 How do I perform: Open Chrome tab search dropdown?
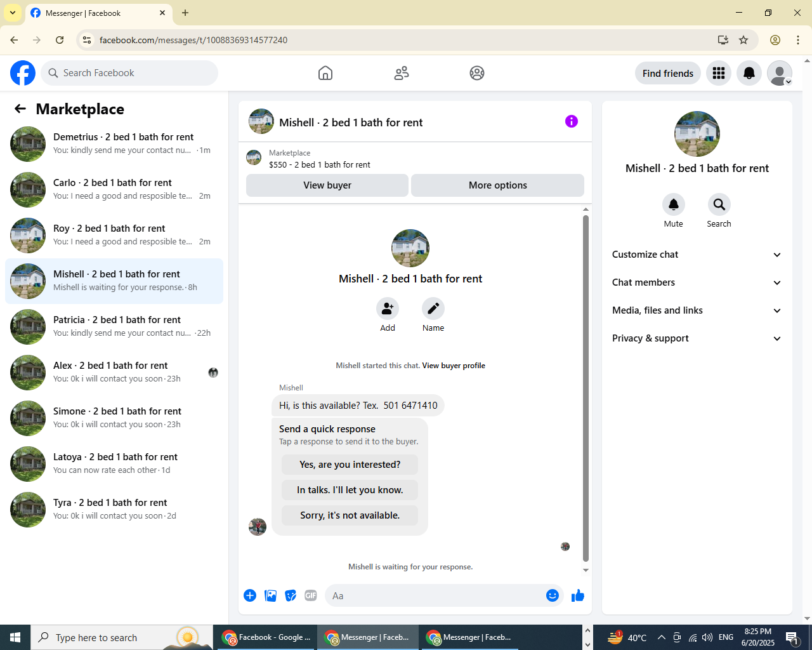pyautogui.click(x=13, y=13)
